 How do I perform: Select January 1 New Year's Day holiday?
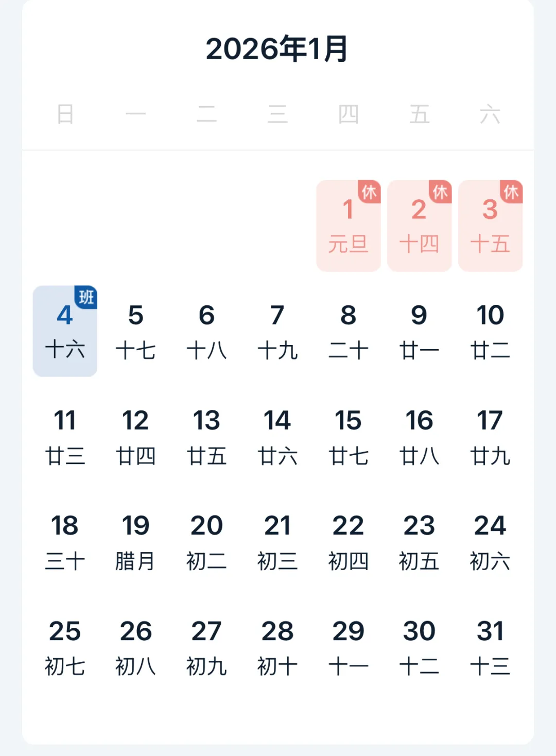coord(349,226)
